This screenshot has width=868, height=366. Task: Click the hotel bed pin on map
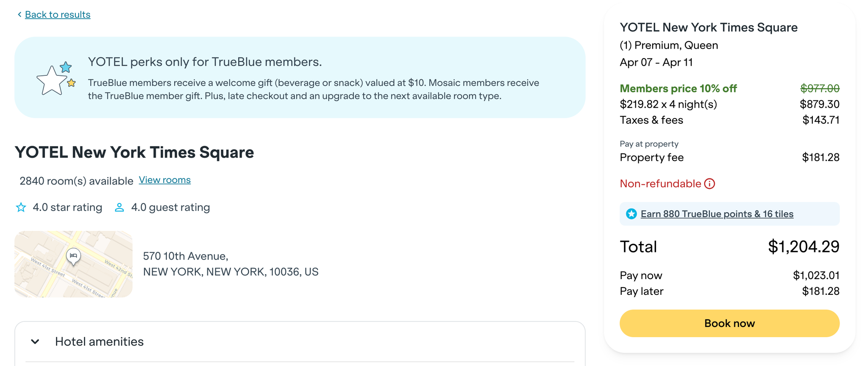coord(73,255)
